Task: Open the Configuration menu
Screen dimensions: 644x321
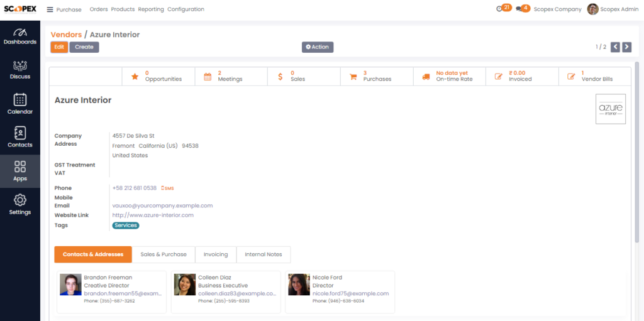Action: [186, 9]
